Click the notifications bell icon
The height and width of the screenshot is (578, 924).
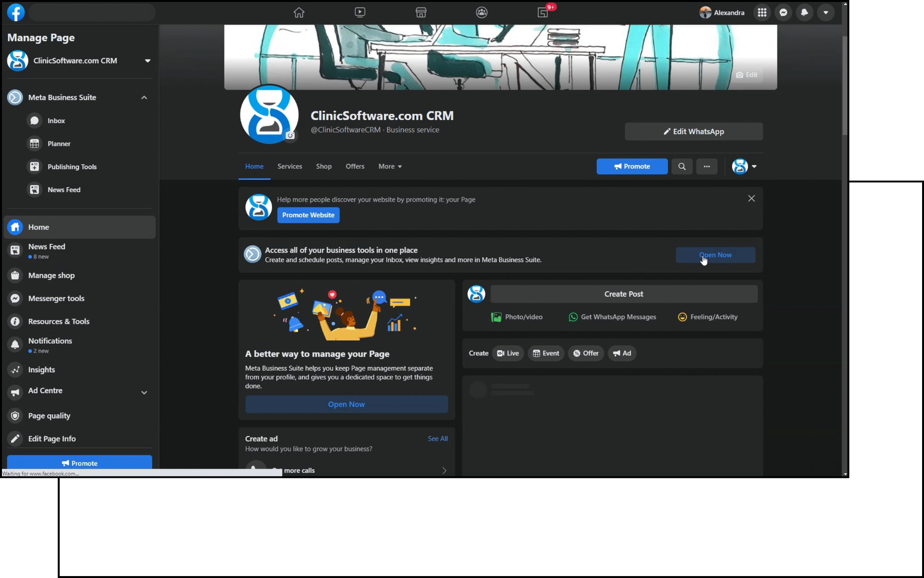(x=804, y=13)
